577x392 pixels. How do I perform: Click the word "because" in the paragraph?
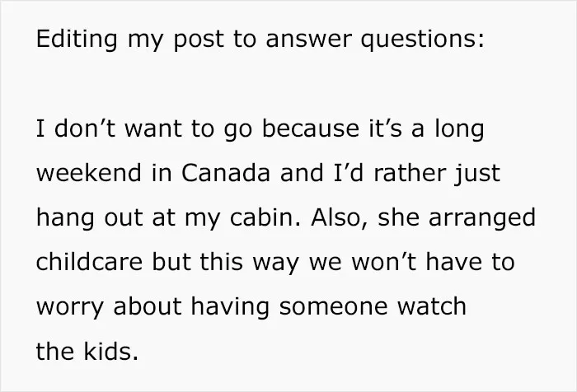click(311, 128)
